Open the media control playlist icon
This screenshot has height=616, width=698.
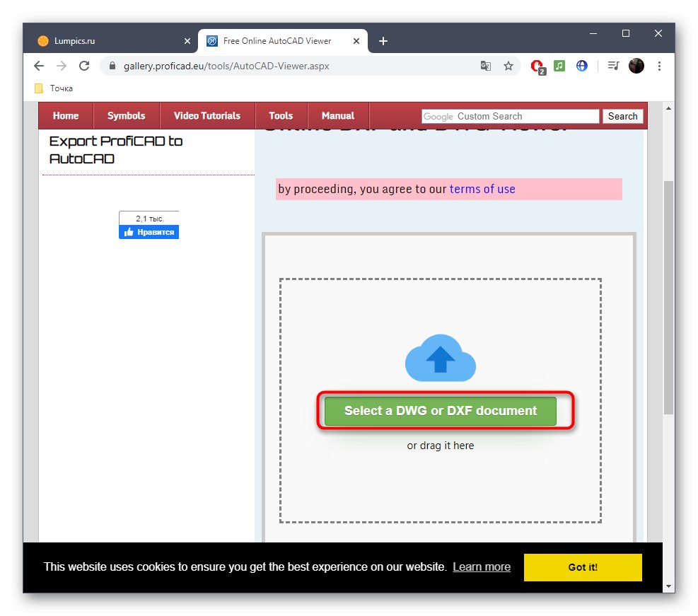coord(613,66)
